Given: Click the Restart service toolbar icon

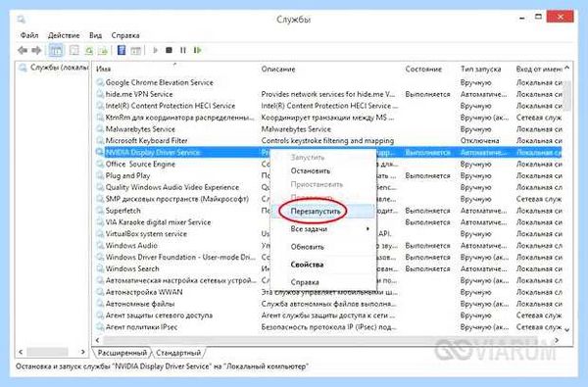Looking at the screenshot, I should (x=198, y=50).
